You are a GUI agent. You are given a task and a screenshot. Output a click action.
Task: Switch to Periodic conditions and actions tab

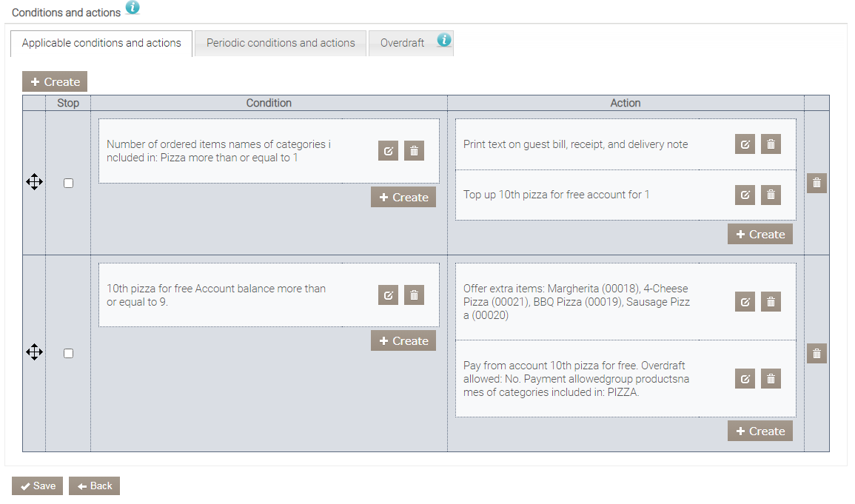tap(281, 43)
